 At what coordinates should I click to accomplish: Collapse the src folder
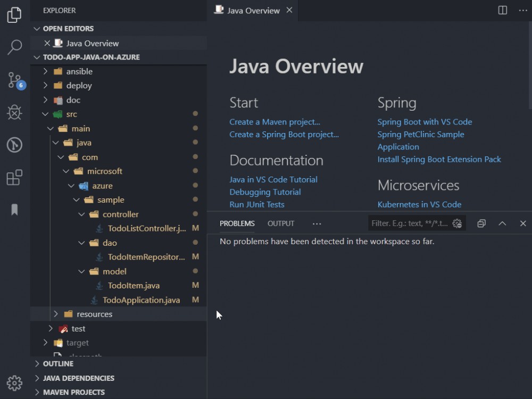point(45,114)
